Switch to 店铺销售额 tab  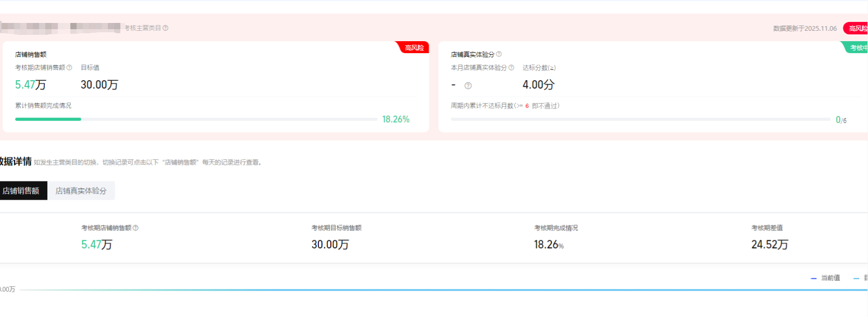point(21,191)
